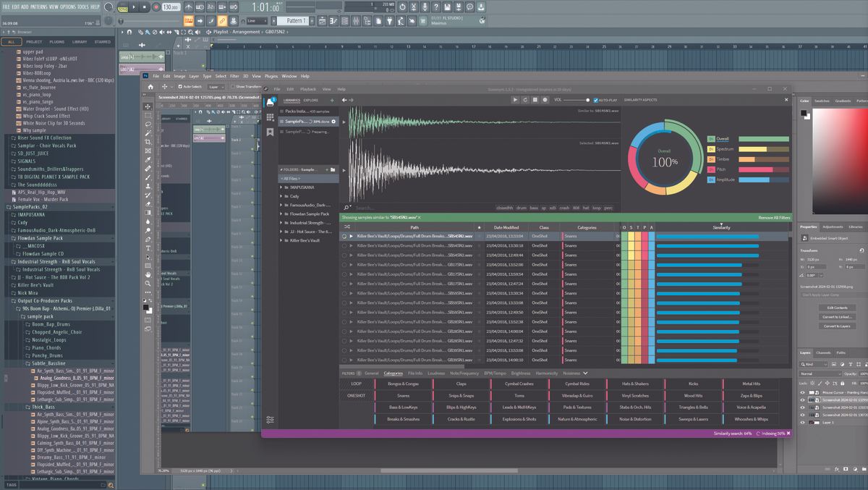Open the Filter menu in Photoshop
Image resolution: width=868 pixels, height=490 pixels.
(x=235, y=75)
